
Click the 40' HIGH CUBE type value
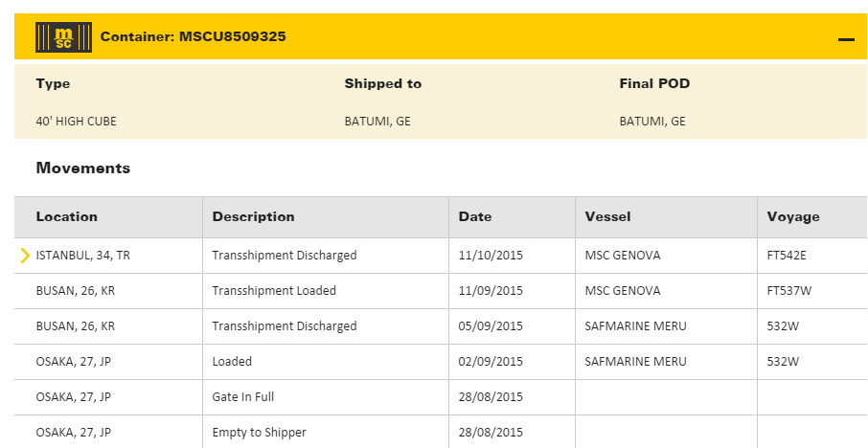click(76, 122)
